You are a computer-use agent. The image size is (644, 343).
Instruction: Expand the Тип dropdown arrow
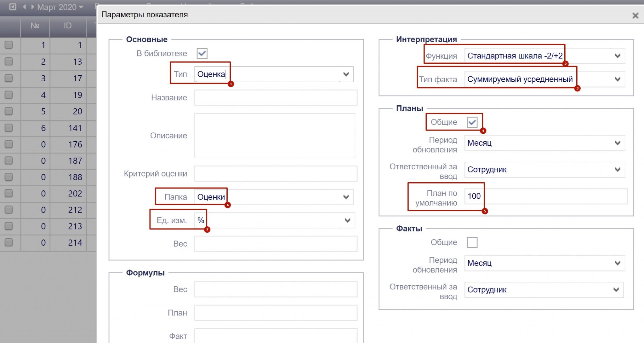(x=346, y=74)
